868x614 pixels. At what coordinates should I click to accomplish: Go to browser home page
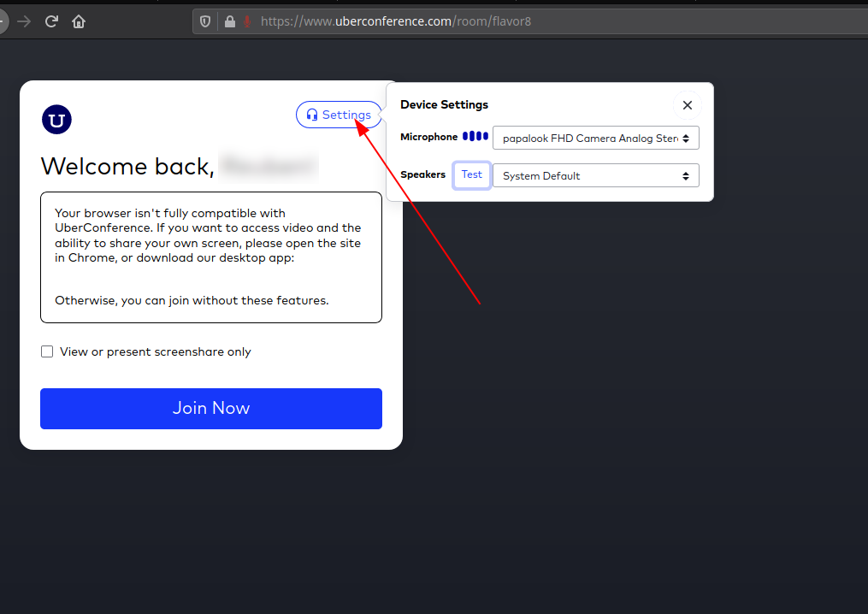point(79,21)
